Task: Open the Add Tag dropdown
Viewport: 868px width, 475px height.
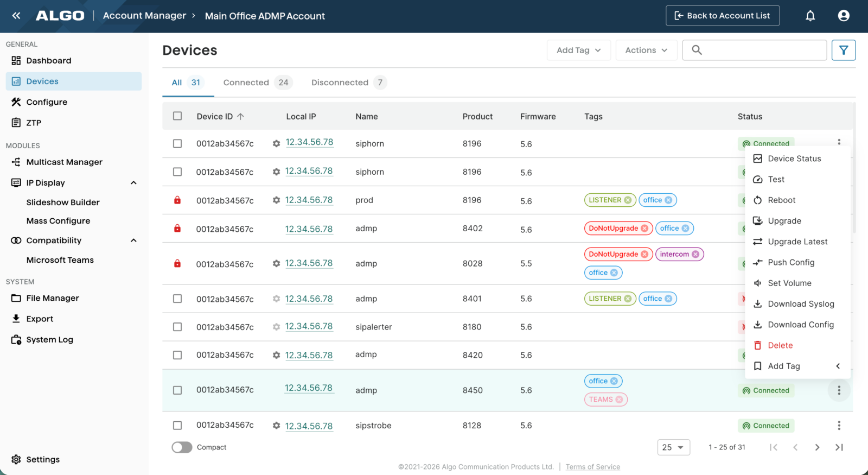Action: tap(578, 50)
